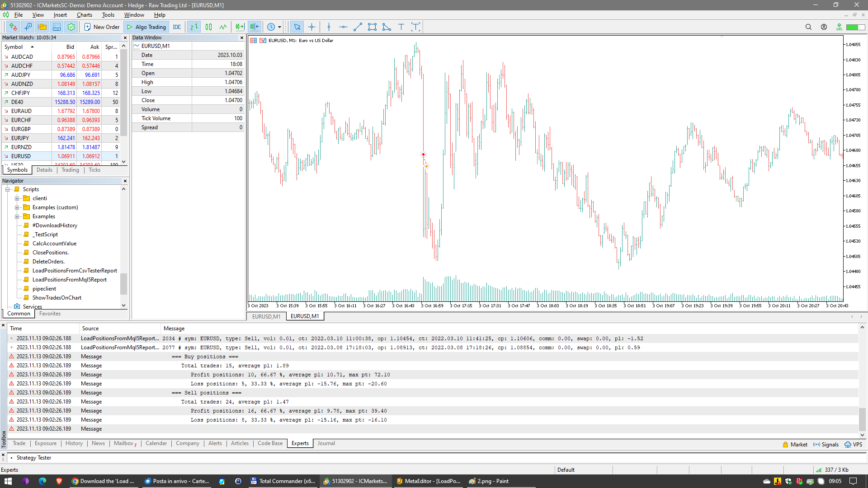Expand the clienti scripts folder
Screen dimensions: 868x488
(17, 198)
